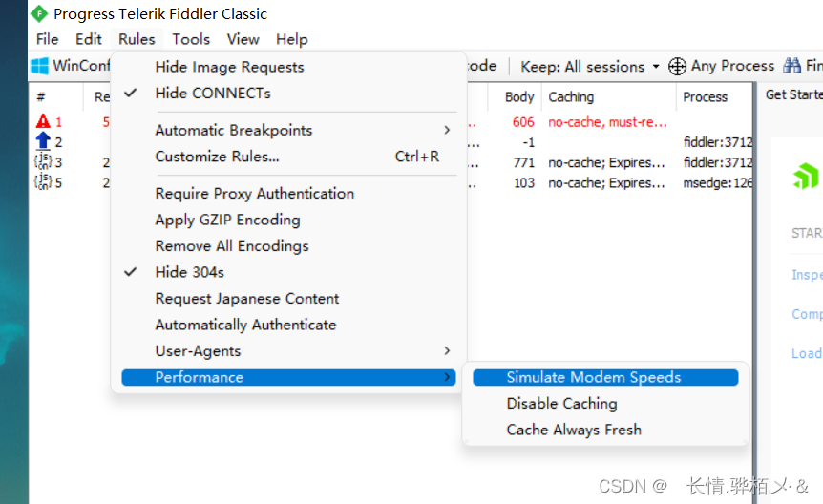Toggle the Hide CONNECTs checked option

[x=288, y=94]
